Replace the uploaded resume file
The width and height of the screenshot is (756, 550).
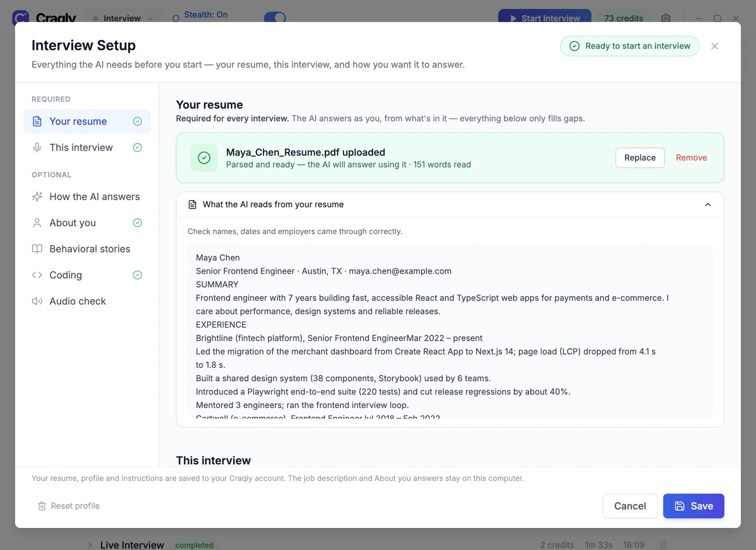pos(640,158)
